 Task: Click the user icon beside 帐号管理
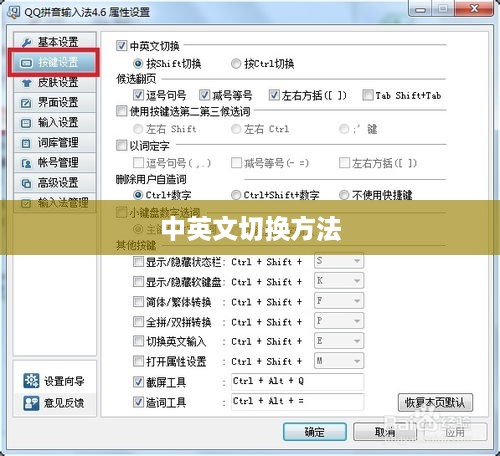coord(26,163)
